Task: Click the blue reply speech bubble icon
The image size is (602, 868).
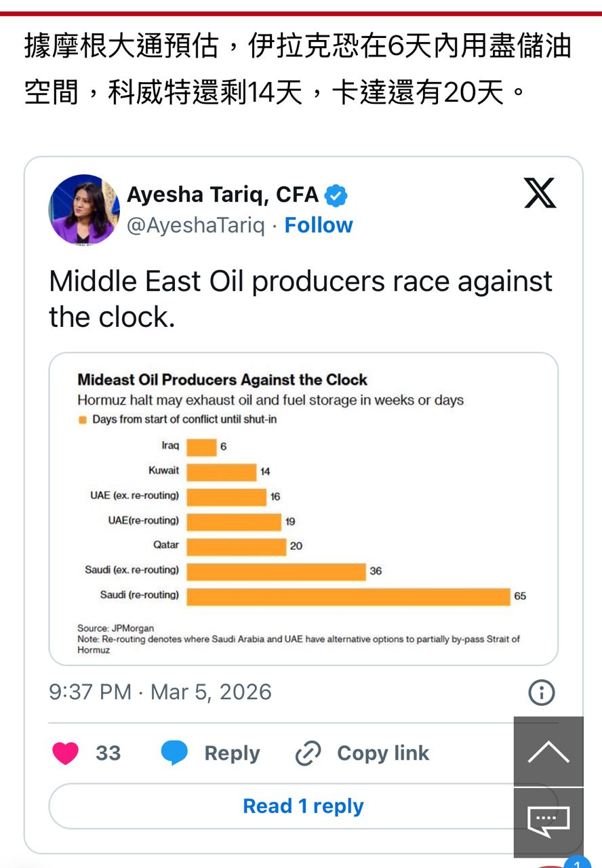Action: pos(174,753)
